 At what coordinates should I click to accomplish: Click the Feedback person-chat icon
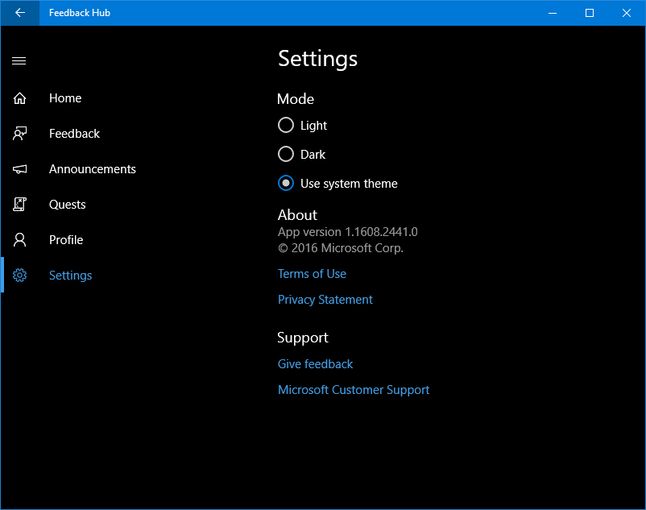(x=20, y=133)
